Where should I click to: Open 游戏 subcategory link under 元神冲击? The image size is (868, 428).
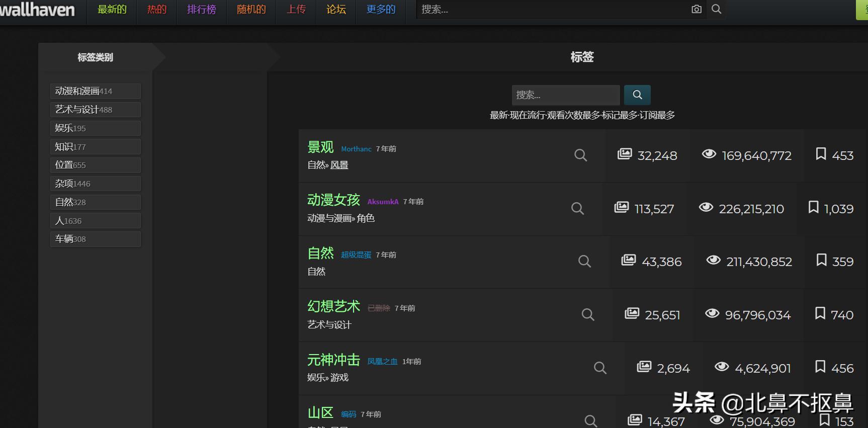(339, 377)
